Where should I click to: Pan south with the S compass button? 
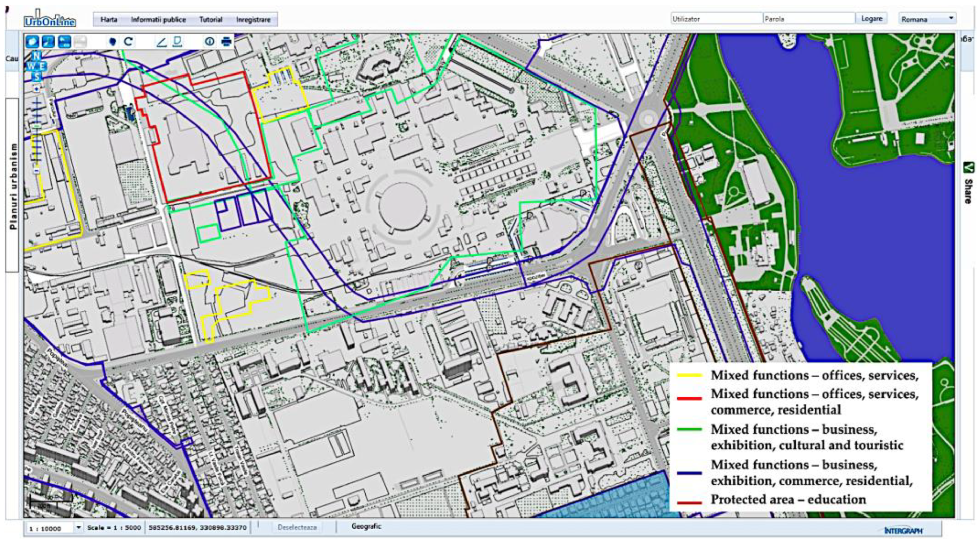(37, 77)
